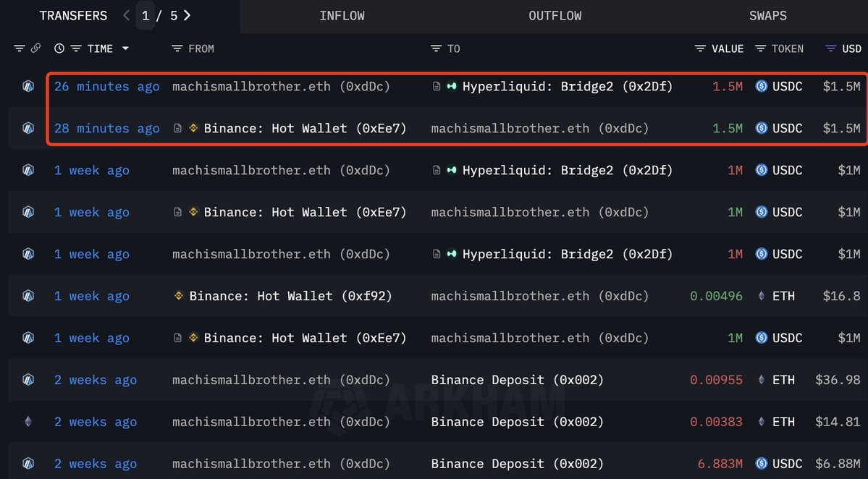The height and width of the screenshot is (479, 868).
Task: Click the transaction link icon in the column header
Action: (35, 48)
